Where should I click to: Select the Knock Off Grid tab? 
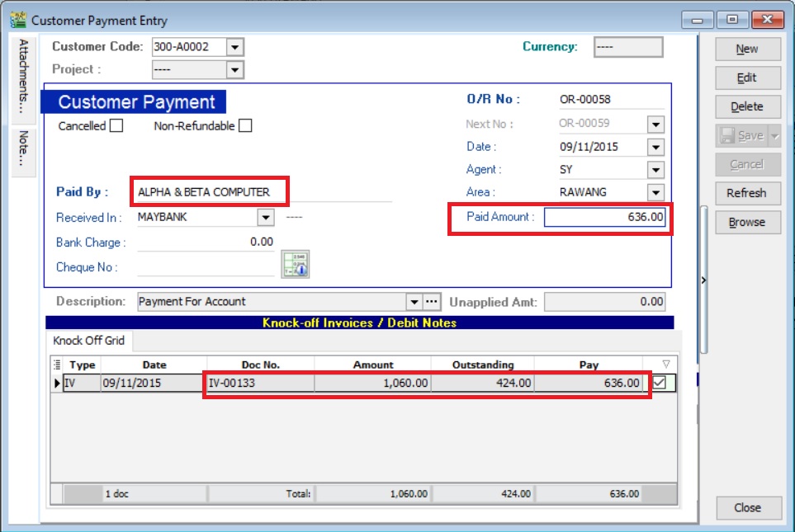[x=88, y=341]
